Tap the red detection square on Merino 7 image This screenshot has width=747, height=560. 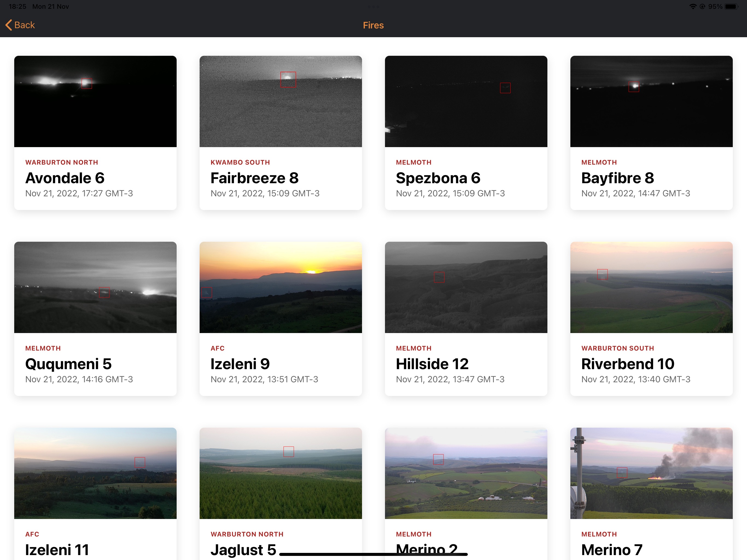pyautogui.click(x=622, y=472)
